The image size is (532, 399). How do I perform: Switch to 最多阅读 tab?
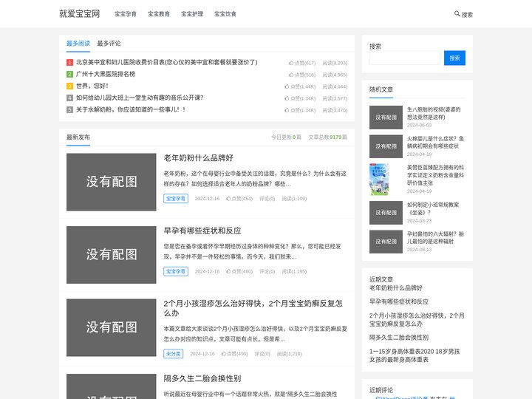click(x=78, y=44)
